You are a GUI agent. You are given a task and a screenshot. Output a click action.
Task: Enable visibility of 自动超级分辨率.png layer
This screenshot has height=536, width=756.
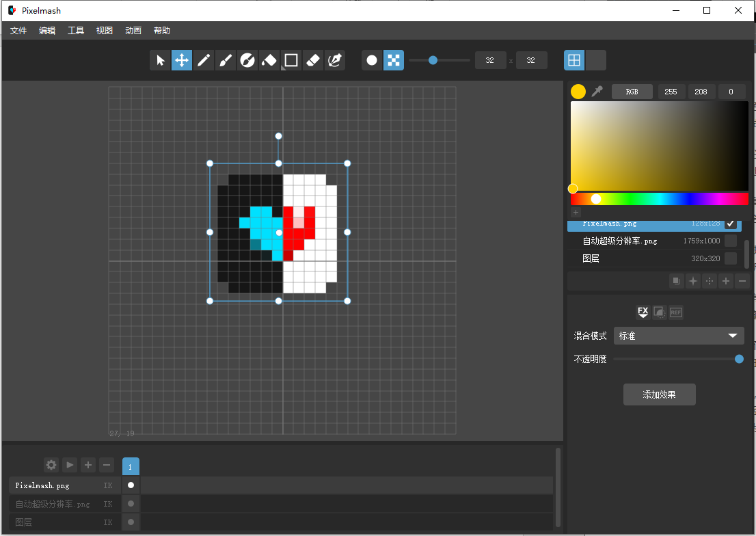click(731, 241)
